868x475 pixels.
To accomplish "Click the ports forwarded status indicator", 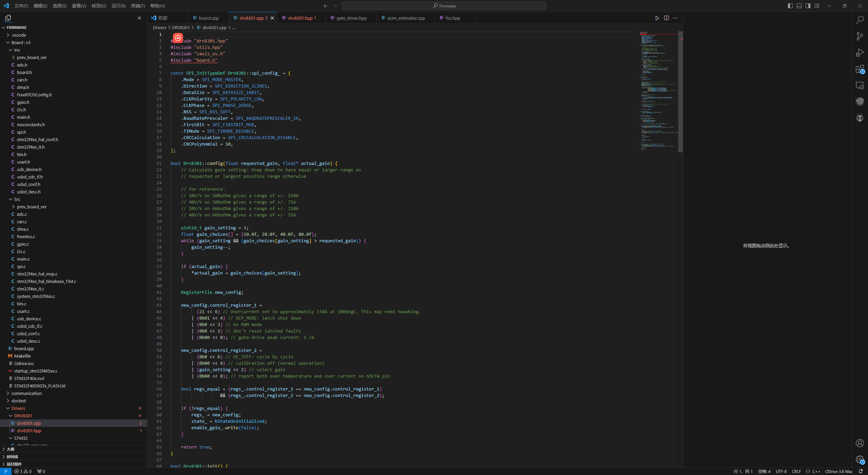I will 41,471.
